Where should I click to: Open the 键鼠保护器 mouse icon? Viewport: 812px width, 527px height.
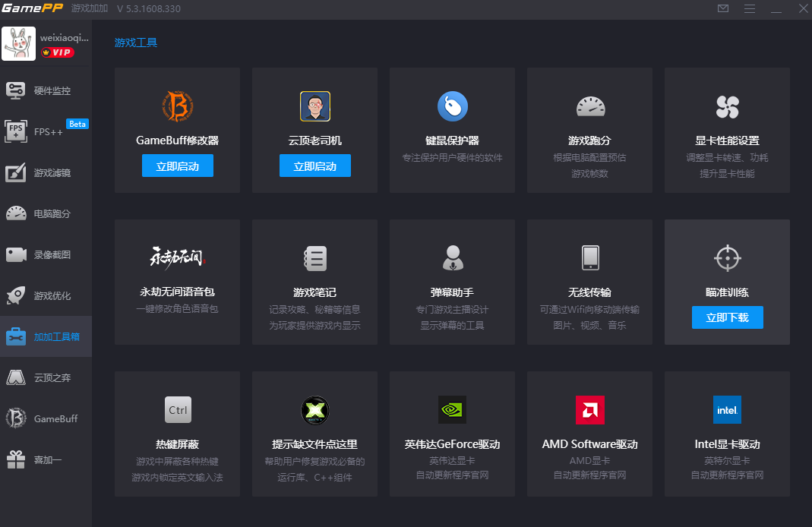[452, 106]
